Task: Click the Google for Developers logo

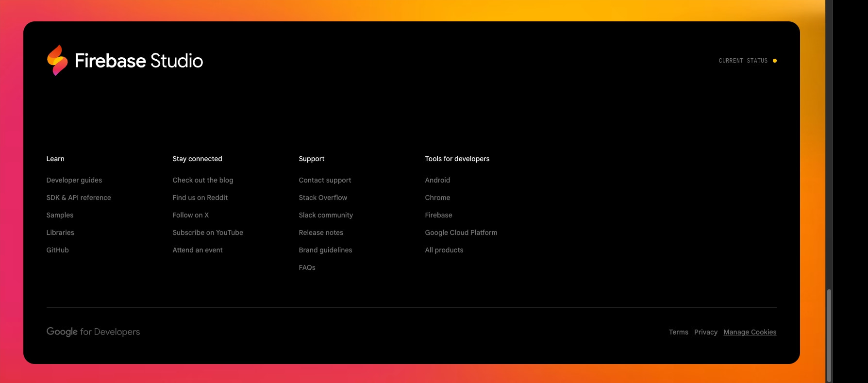Action: (x=93, y=332)
